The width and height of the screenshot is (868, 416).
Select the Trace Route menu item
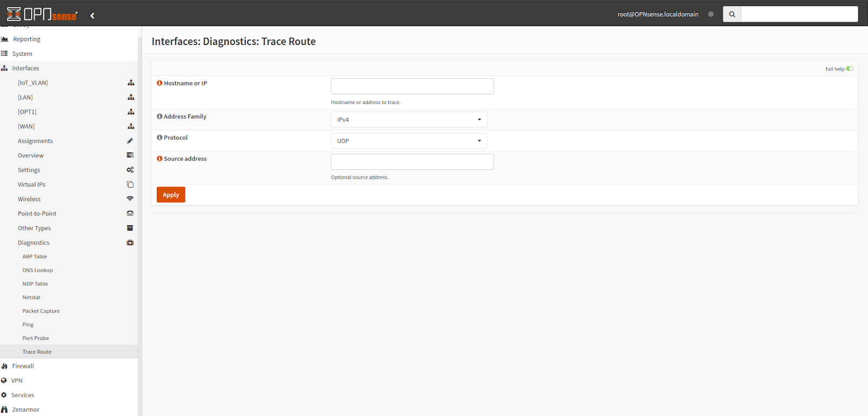[69, 351]
